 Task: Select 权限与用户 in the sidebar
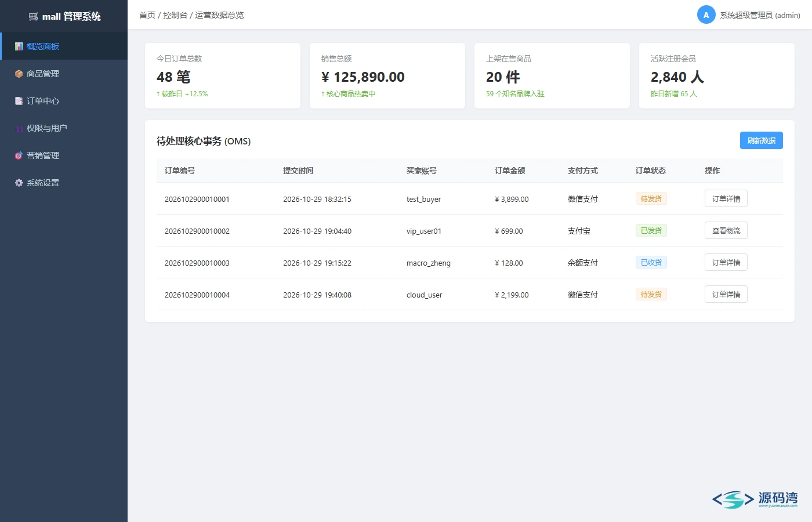tap(64, 128)
